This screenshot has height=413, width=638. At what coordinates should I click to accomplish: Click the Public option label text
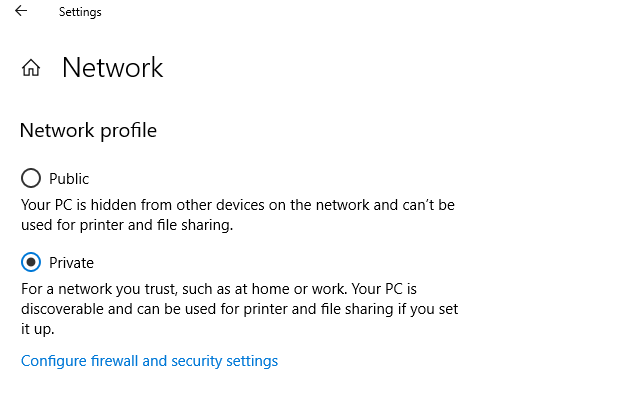pyautogui.click(x=69, y=179)
